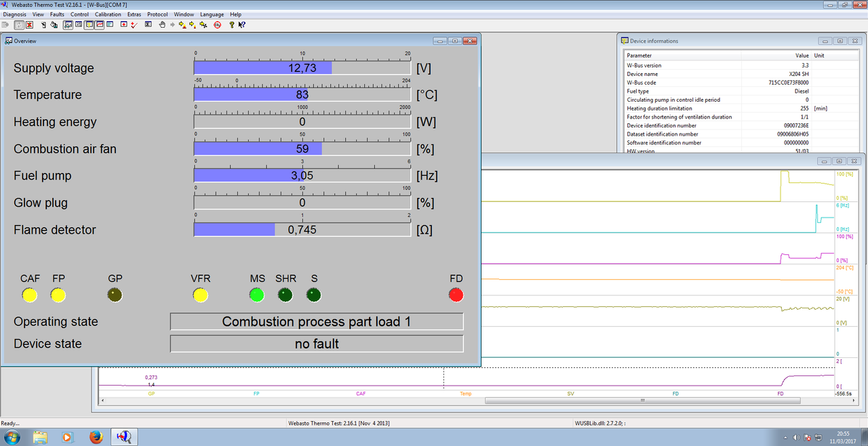
Task: Click the GP dark status indicator light
Action: (115, 295)
